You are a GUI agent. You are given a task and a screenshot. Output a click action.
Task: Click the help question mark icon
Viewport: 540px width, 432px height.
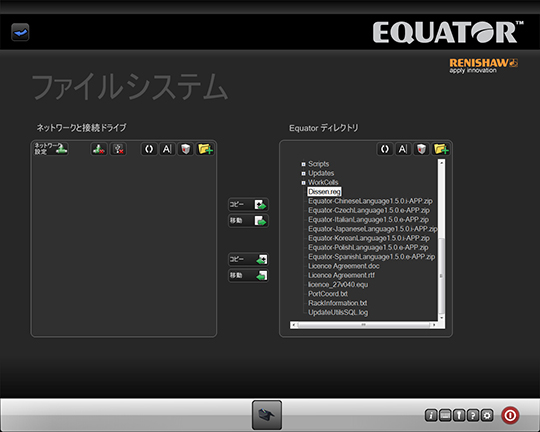tap(473, 416)
